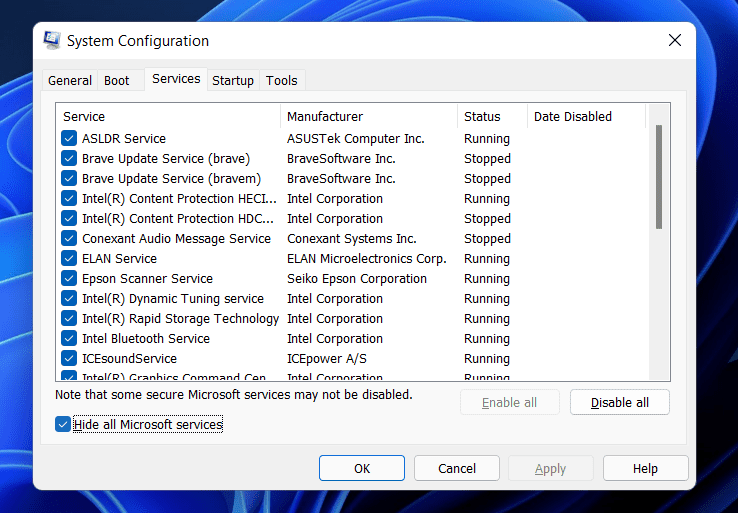Uncheck Intel Bluetooth Service checkbox

pos(69,338)
